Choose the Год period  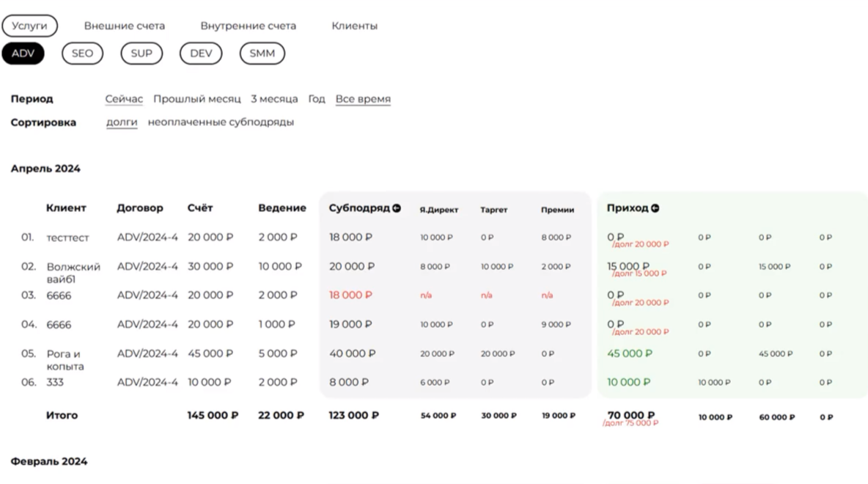point(317,99)
